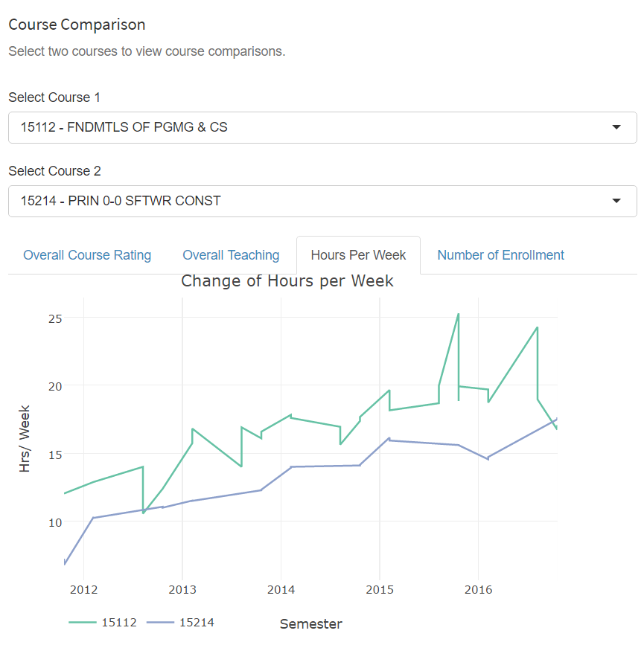Open the Overall Teaching tab
This screenshot has height=645, width=644.
click(231, 255)
